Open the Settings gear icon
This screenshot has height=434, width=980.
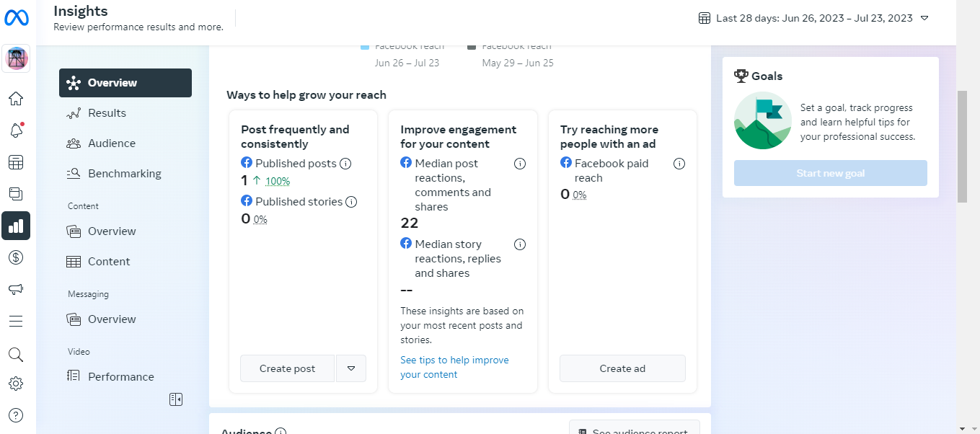16,384
